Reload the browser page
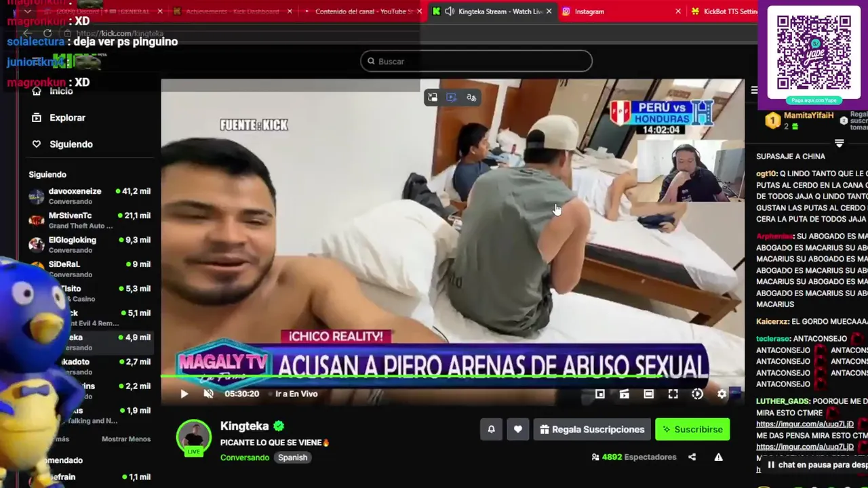The height and width of the screenshot is (488, 868). tap(47, 33)
